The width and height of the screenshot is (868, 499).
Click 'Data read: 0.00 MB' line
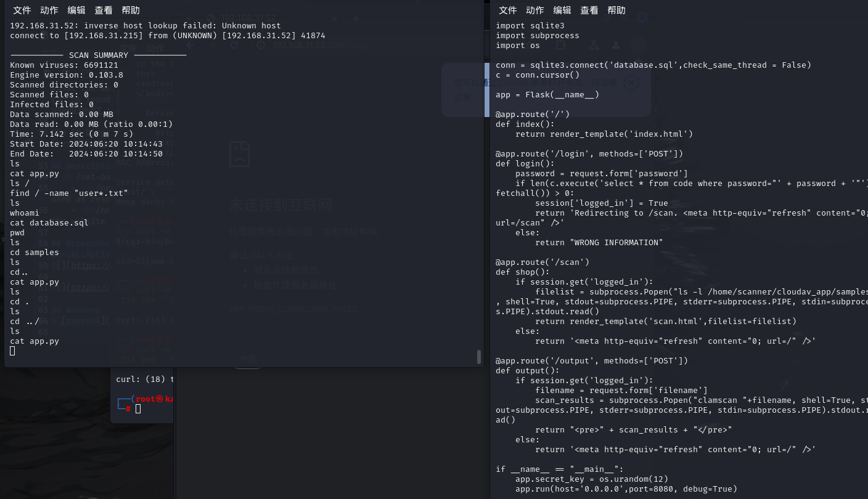click(91, 124)
